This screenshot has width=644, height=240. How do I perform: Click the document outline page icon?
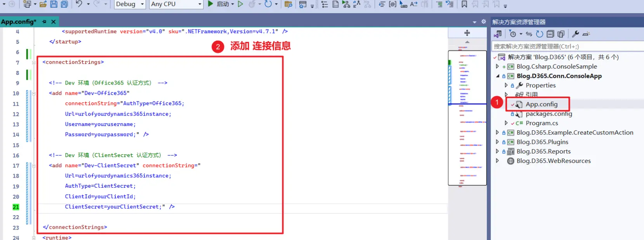(335, 4)
